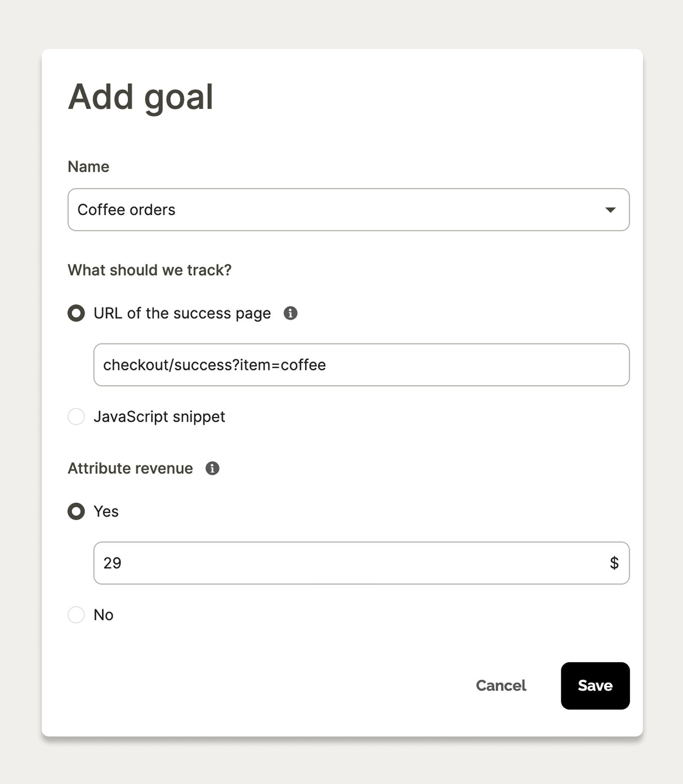Viewport: 683px width, 784px height.
Task: Click info icon beside URL of success page
Action: (291, 313)
